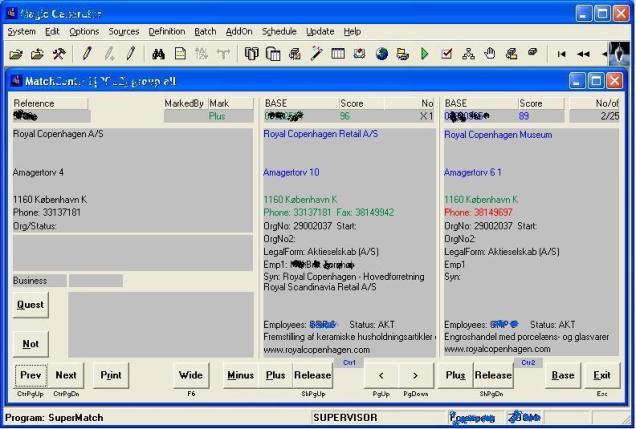Screen dimensions: 636x429
Task: Click the empty field next to Business
Action: click(x=96, y=281)
